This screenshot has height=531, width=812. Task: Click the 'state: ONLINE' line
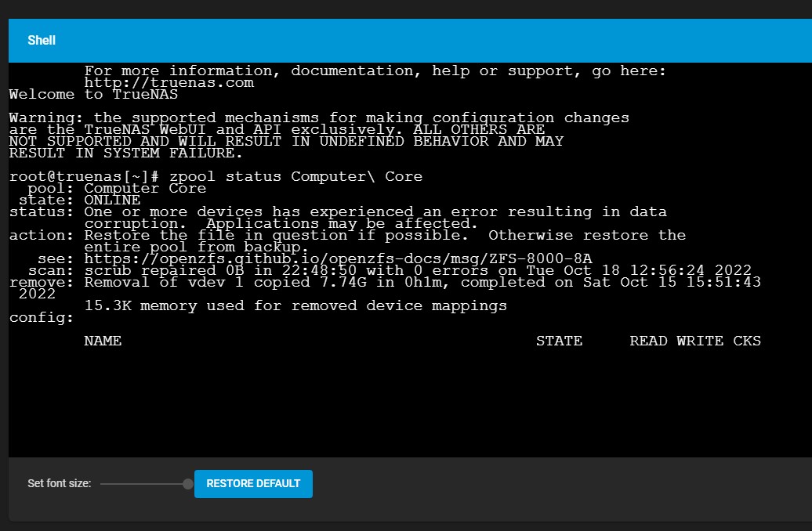point(79,200)
